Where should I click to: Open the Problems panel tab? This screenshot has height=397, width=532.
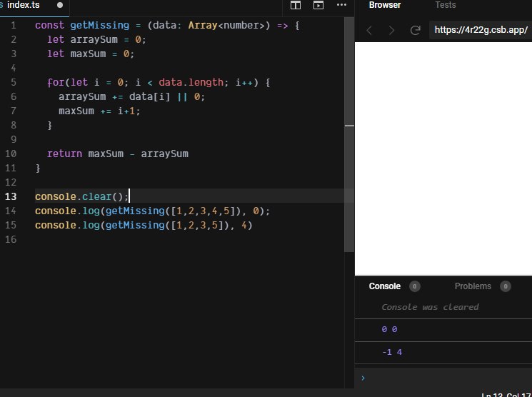click(x=473, y=286)
